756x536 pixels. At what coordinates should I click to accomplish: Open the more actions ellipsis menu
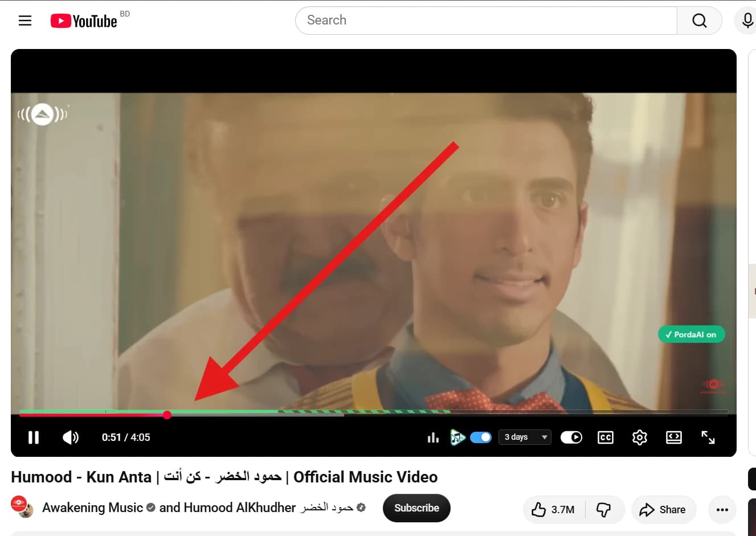(x=722, y=510)
